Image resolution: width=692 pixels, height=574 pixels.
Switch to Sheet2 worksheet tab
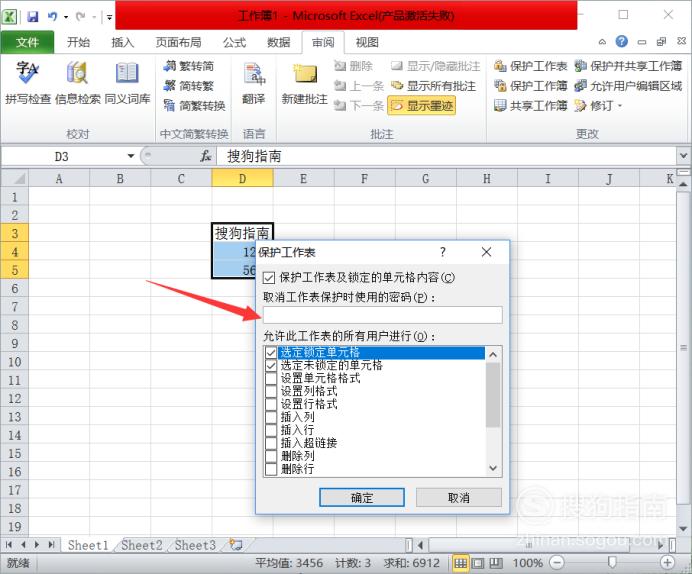click(x=142, y=545)
